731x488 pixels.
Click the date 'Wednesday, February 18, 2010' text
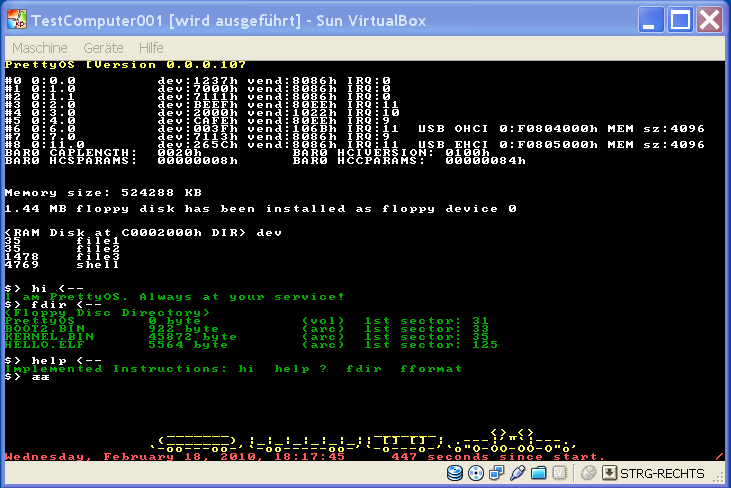(x=131, y=456)
